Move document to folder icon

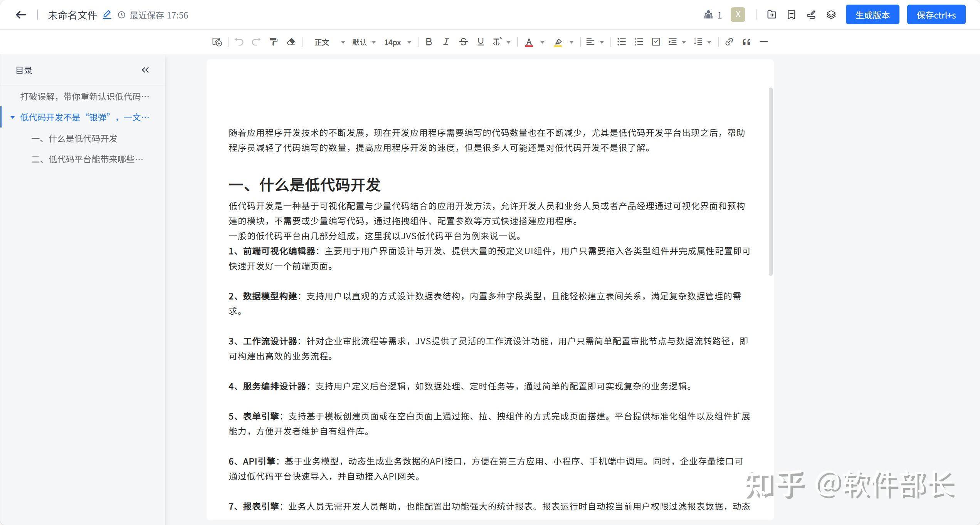[x=772, y=15]
